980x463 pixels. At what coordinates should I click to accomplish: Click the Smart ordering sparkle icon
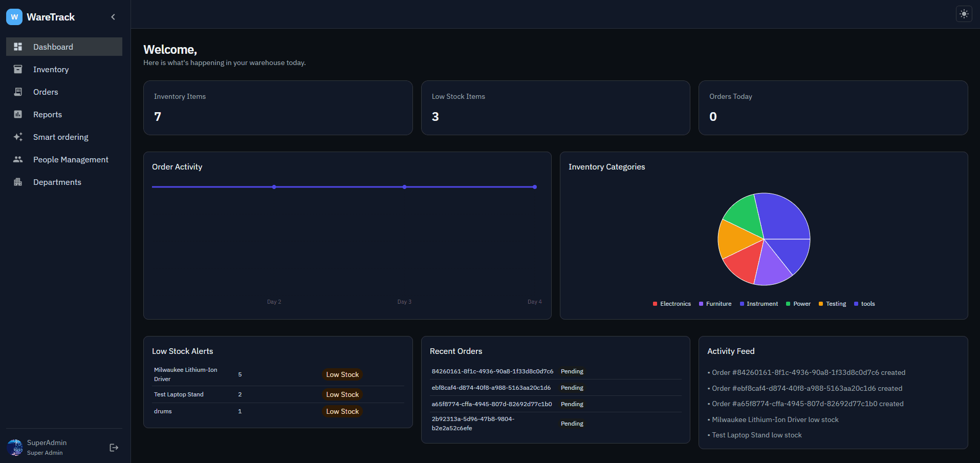(18, 137)
